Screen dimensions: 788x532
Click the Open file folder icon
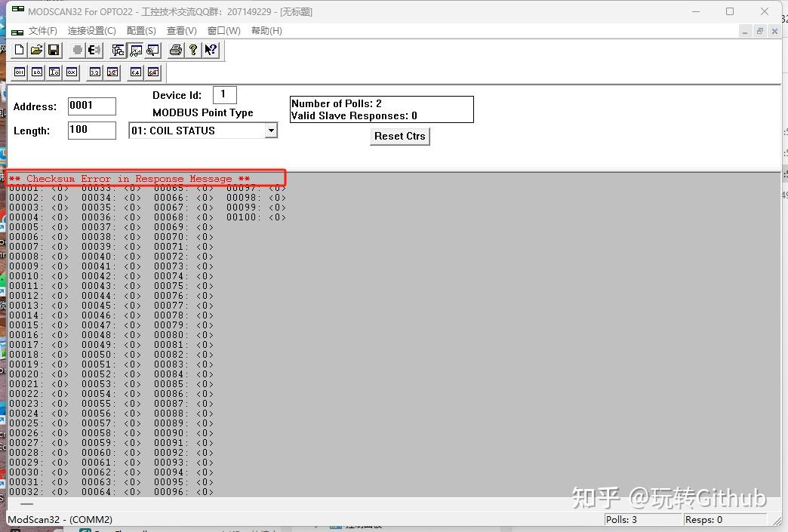(35, 50)
